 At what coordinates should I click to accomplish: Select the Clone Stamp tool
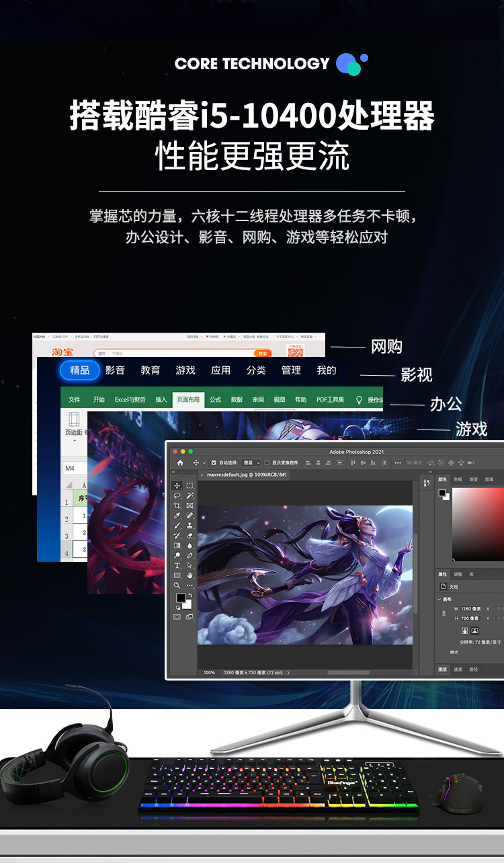(x=190, y=526)
